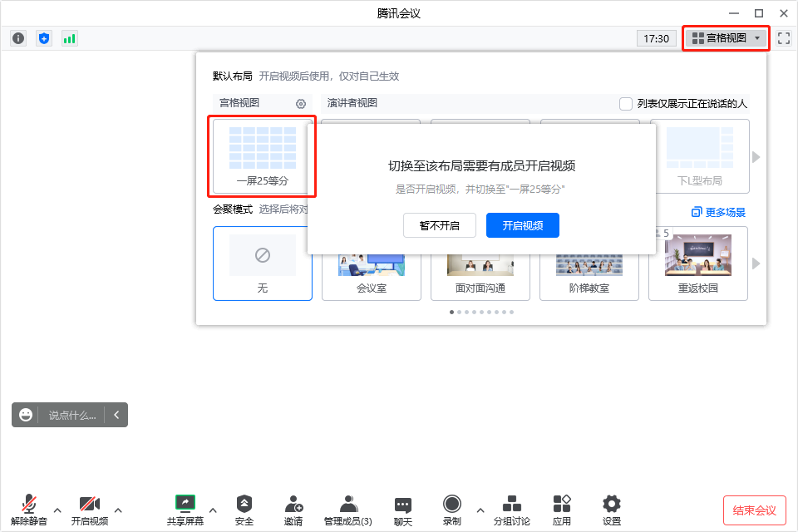This screenshot has height=532, width=798.
Task: Click the 17:30 meeting timer
Action: (656, 39)
